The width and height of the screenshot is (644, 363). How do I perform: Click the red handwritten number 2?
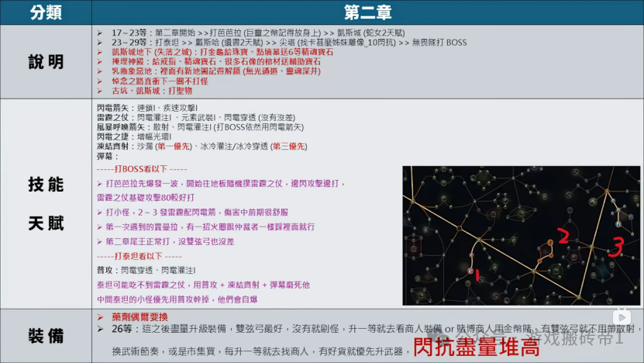[x=564, y=236]
